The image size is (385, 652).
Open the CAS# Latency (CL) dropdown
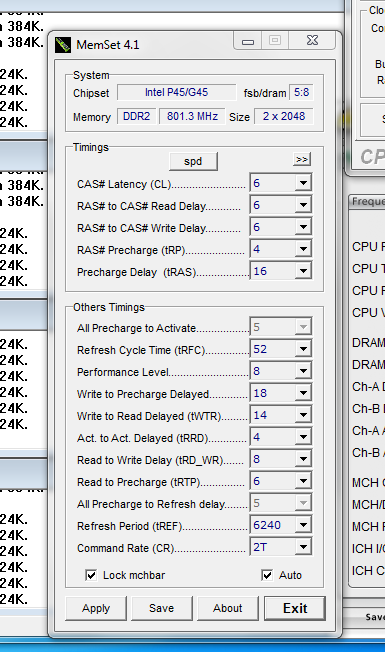point(304,183)
